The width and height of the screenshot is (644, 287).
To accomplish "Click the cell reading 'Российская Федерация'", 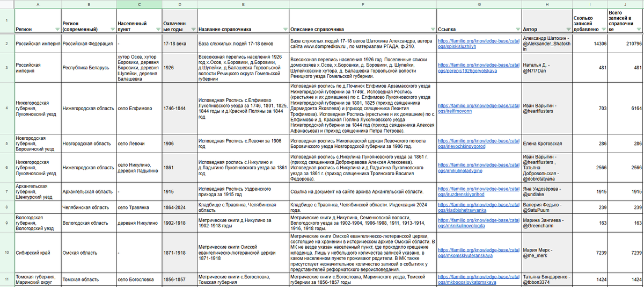I will [x=88, y=42].
